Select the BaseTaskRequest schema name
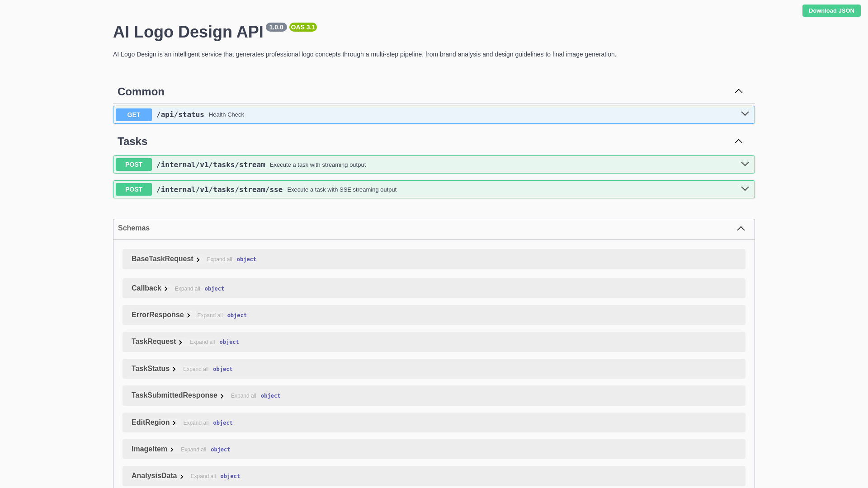 [162, 259]
